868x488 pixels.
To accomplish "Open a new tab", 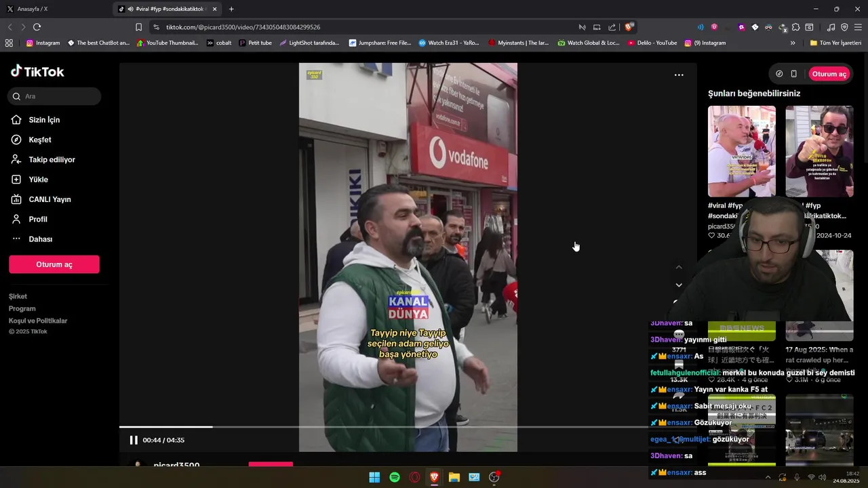I will click(231, 9).
